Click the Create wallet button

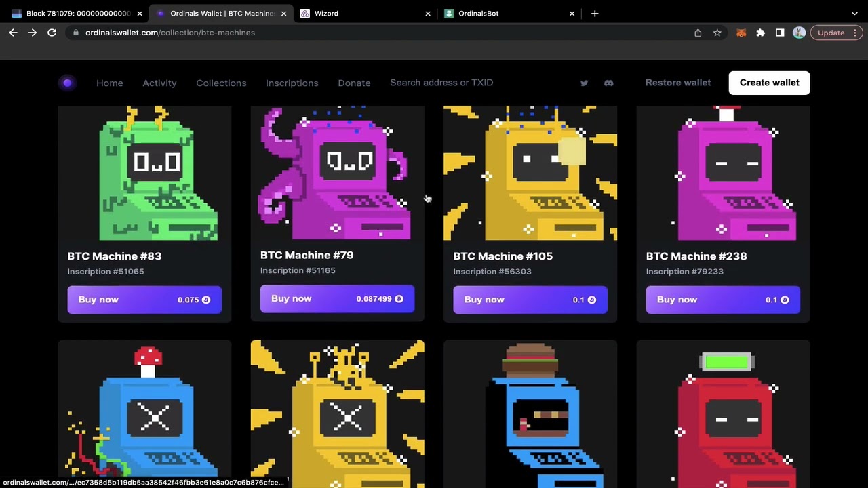tap(769, 83)
